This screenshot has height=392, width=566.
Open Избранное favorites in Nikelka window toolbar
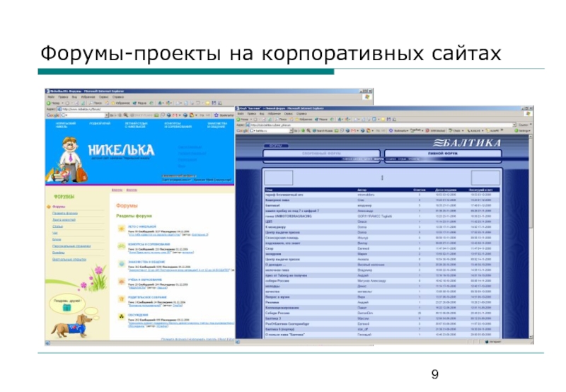coord(120,103)
